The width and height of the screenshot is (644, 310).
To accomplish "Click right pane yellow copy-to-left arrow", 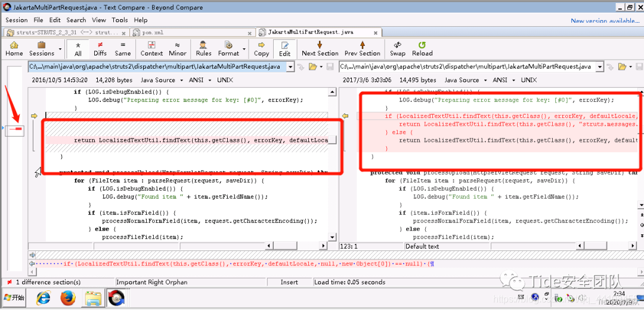I will [345, 116].
